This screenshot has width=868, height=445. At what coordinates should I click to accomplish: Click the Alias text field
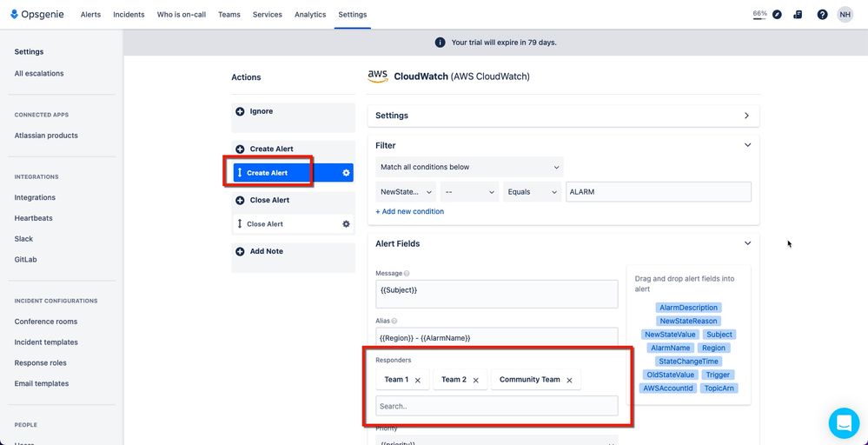click(496, 337)
